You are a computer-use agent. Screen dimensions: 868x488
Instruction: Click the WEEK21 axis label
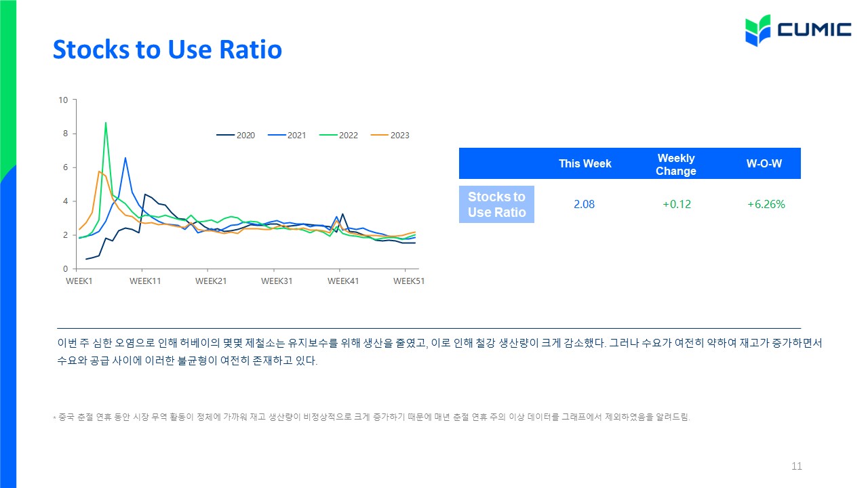pyautogui.click(x=211, y=281)
